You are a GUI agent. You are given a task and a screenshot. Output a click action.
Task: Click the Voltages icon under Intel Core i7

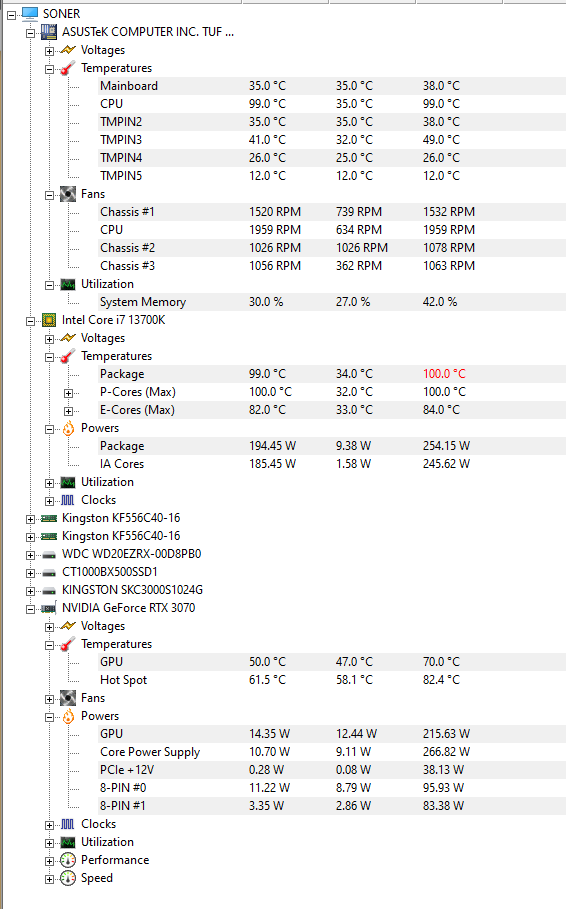coord(68,338)
